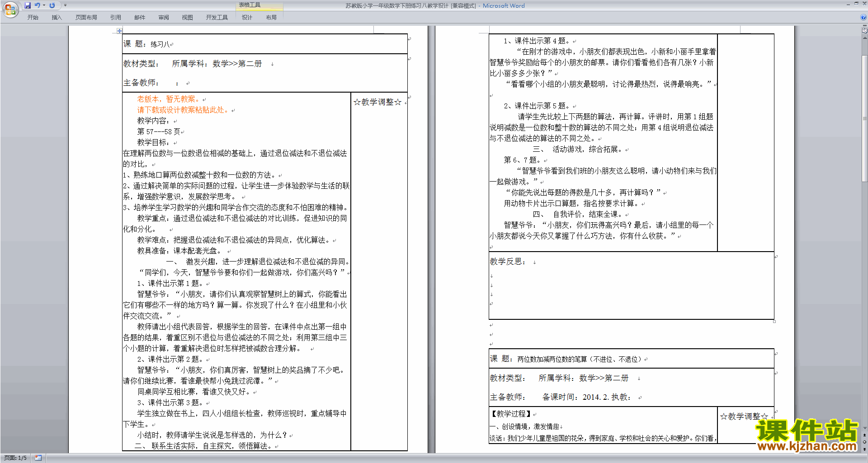This screenshot has width=868, height=463.
Task: Open the Office button menu
Action: point(10,9)
